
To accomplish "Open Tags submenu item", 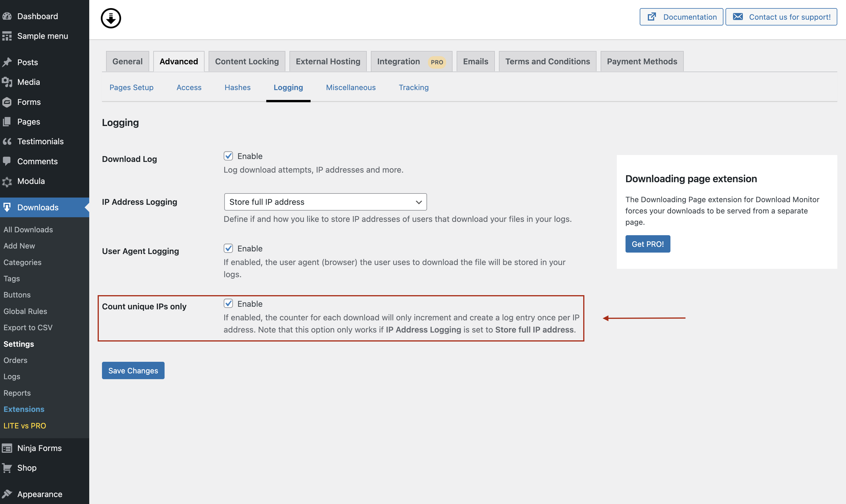I will click(x=12, y=278).
